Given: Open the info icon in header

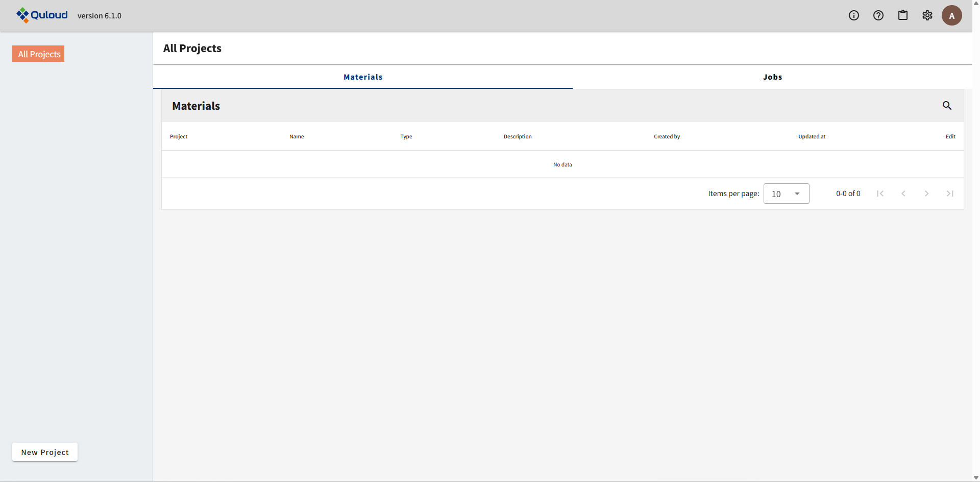Looking at the screenshot, I should 854,15.
